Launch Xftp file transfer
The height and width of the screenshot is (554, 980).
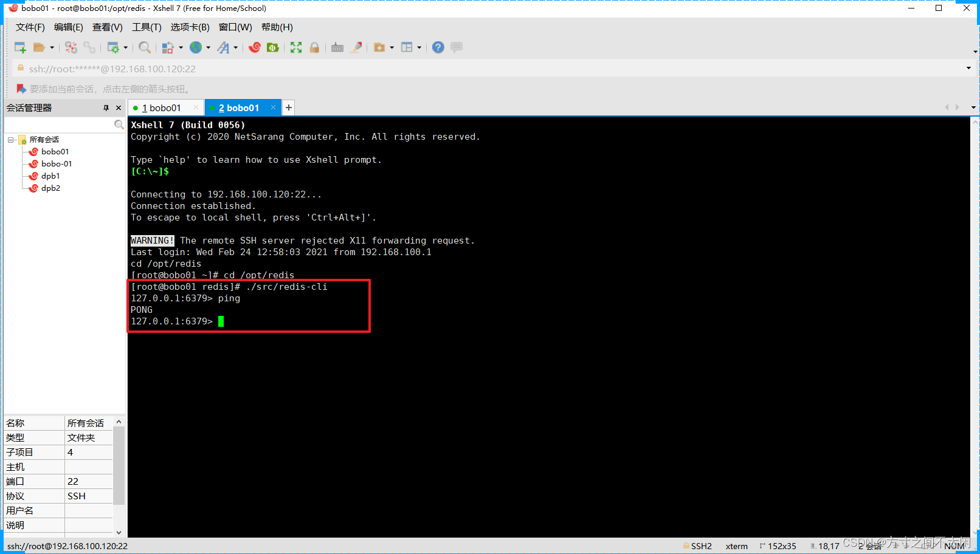click(x=273, y=47)
